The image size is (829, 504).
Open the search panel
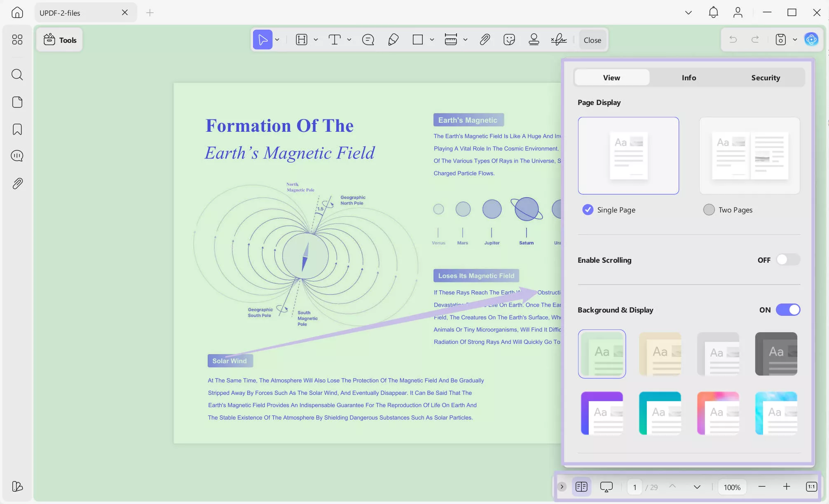point(17,75)
